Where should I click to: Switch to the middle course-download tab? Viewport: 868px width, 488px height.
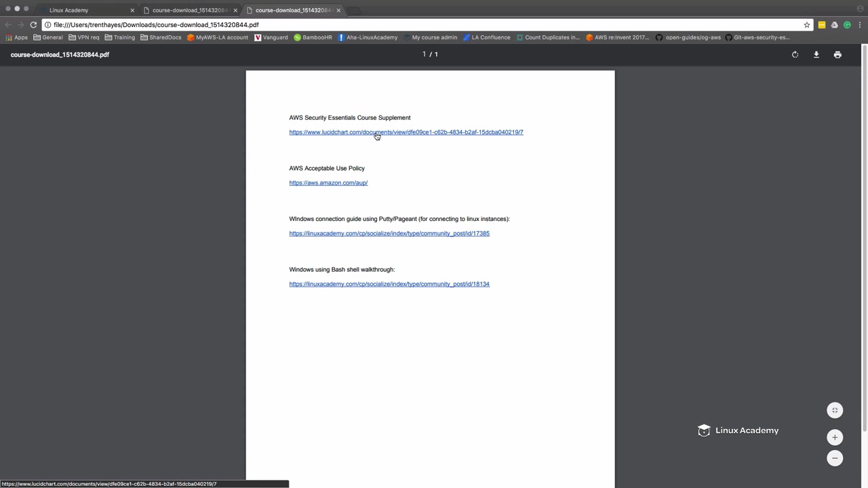coord(190,10)
